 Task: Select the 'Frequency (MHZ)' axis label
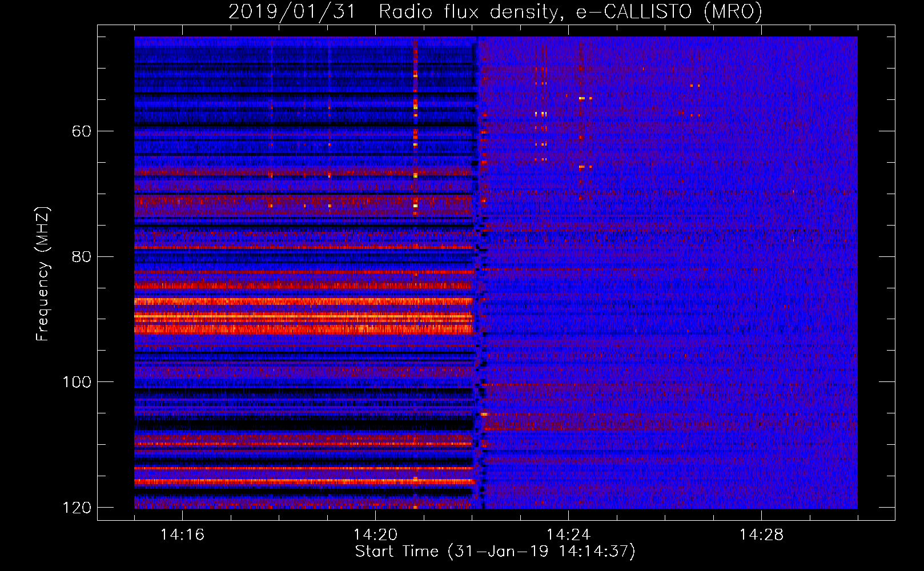point(43,274)
